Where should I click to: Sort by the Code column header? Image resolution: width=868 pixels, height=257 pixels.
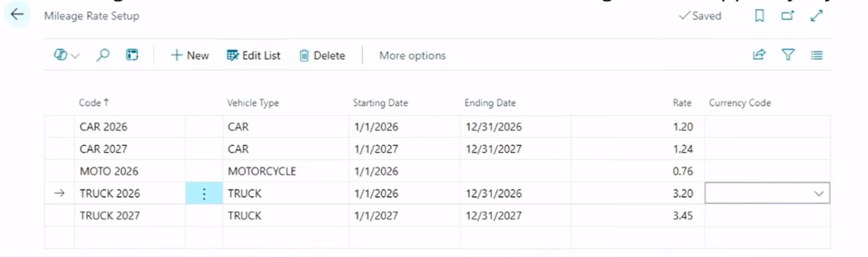coord(94,103)
